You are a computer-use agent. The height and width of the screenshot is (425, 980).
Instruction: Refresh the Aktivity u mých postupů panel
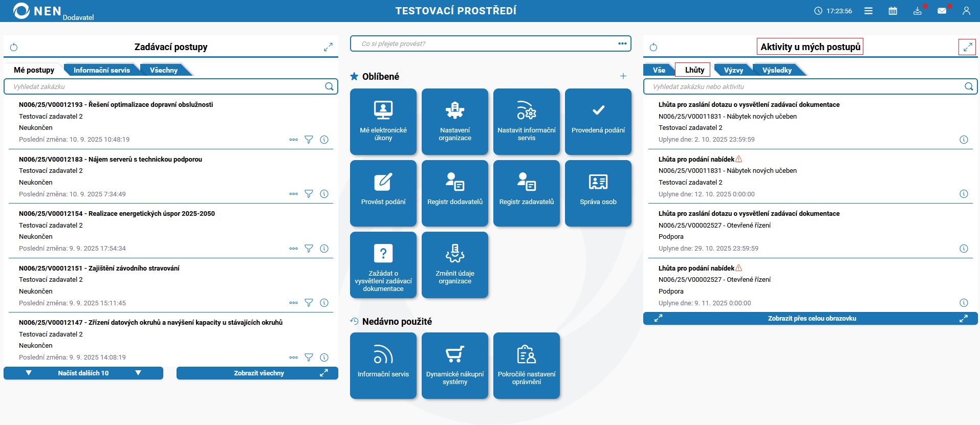pos(654,48)
